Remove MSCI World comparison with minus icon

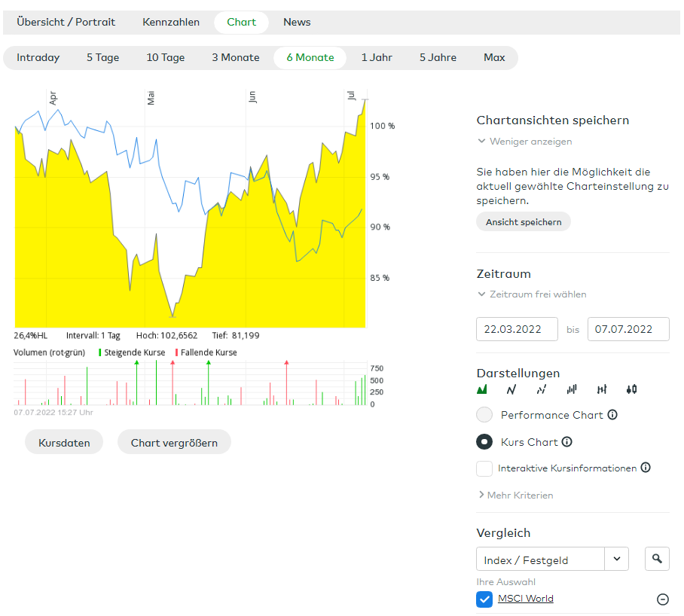pyautogui.click(x=662, y=599)
